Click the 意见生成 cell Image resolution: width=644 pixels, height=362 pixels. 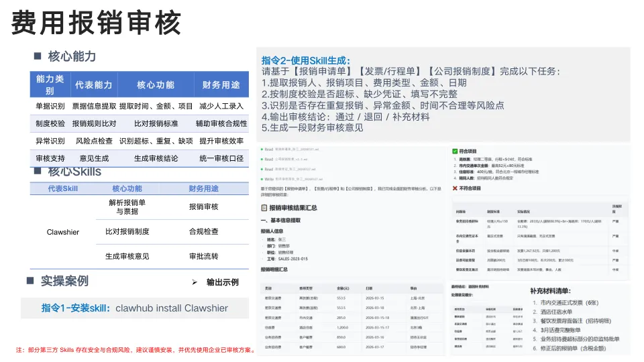tap(94, 158)
